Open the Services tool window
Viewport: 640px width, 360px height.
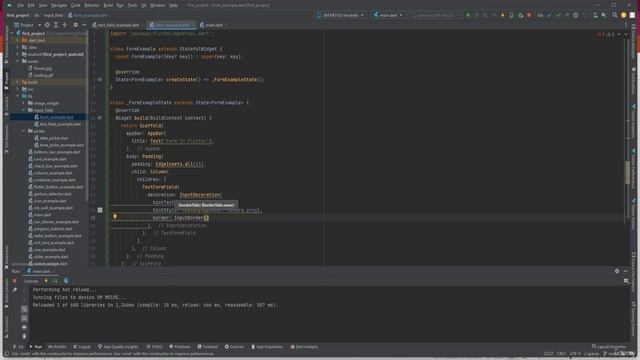pos(234,347)
